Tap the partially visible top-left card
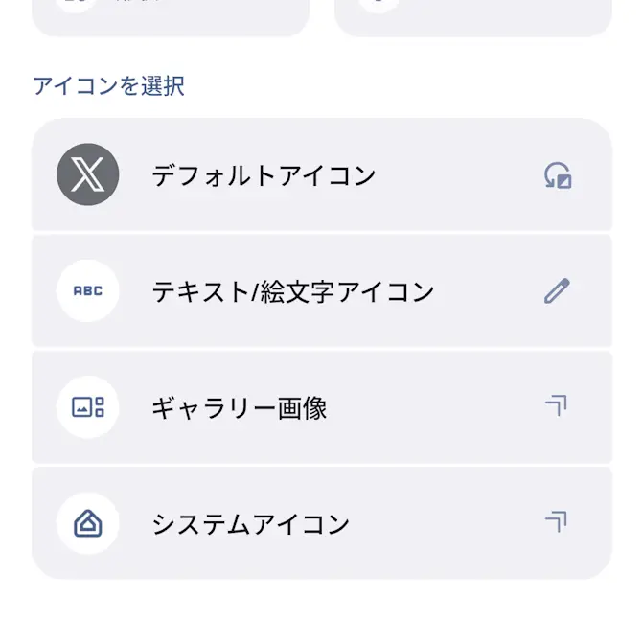The image size is (644, 644). click(x=171, y=17)
